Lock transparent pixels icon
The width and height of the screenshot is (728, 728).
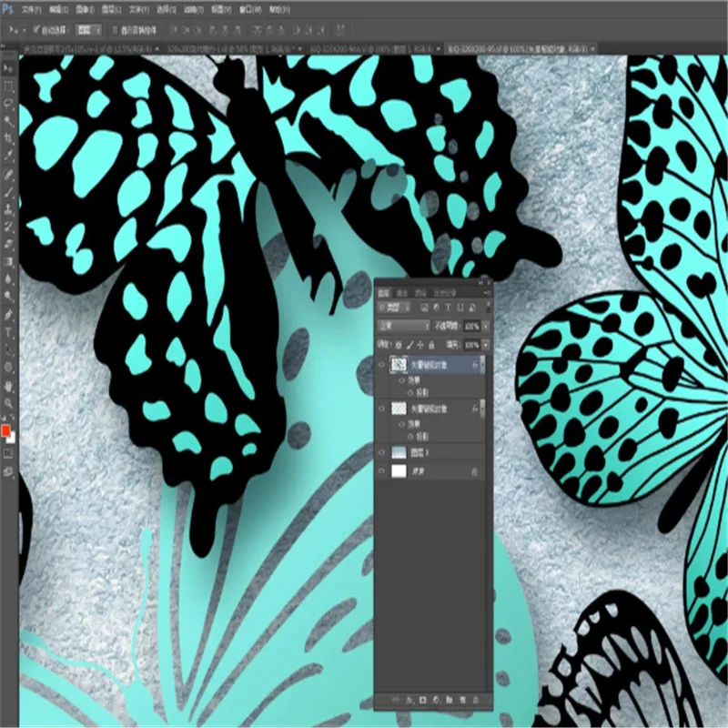tap(399, 345)
